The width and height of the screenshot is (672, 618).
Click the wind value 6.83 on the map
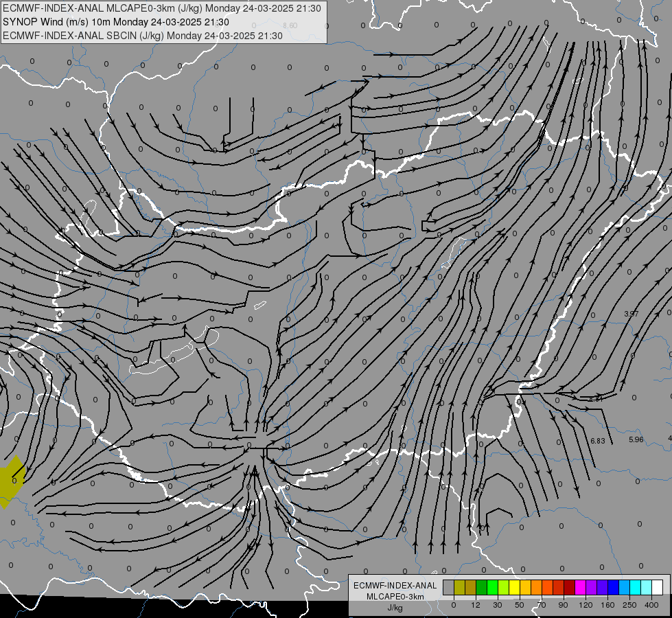tap(597, 441)
